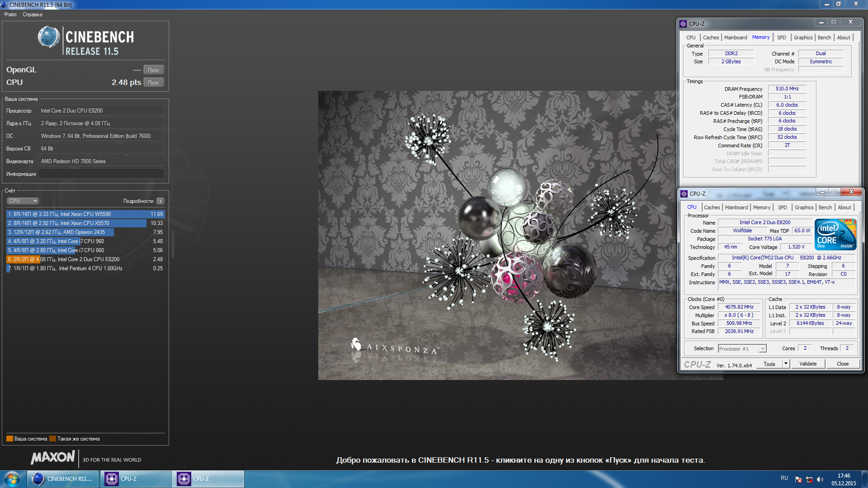
Task: Open the Windows Start button
Action: [12, 479]
